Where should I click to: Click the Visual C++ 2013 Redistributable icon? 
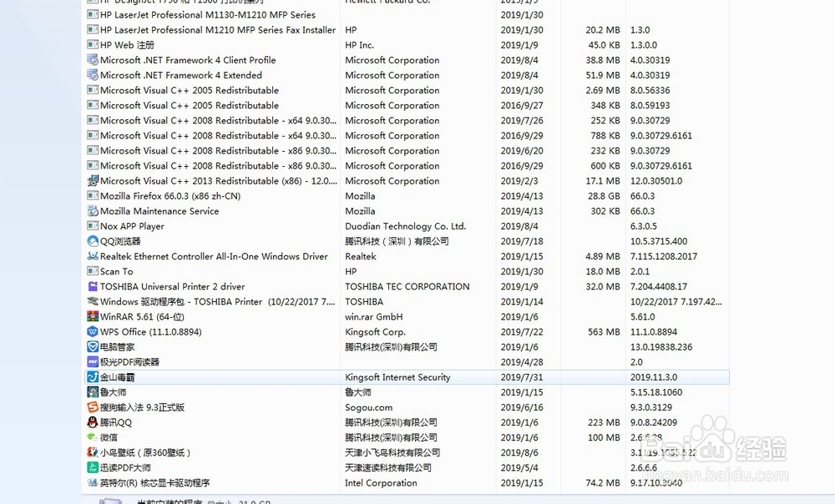pos(93,180)
